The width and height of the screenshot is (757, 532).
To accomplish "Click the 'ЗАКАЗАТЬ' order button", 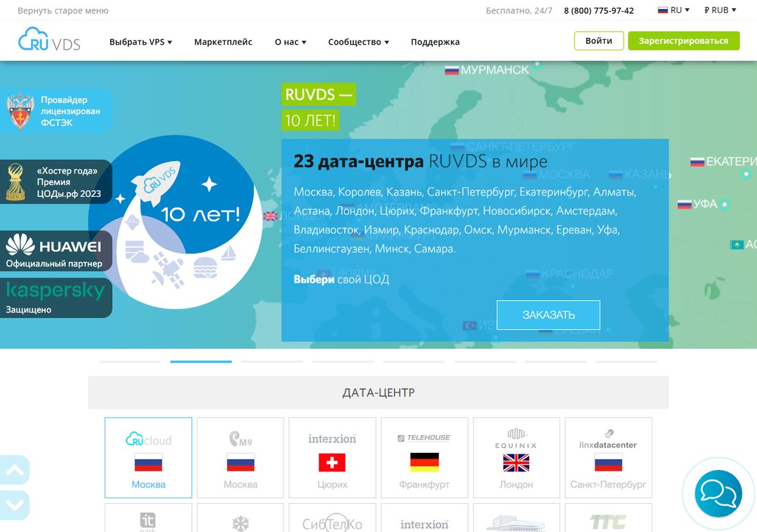I will [548, 315].
